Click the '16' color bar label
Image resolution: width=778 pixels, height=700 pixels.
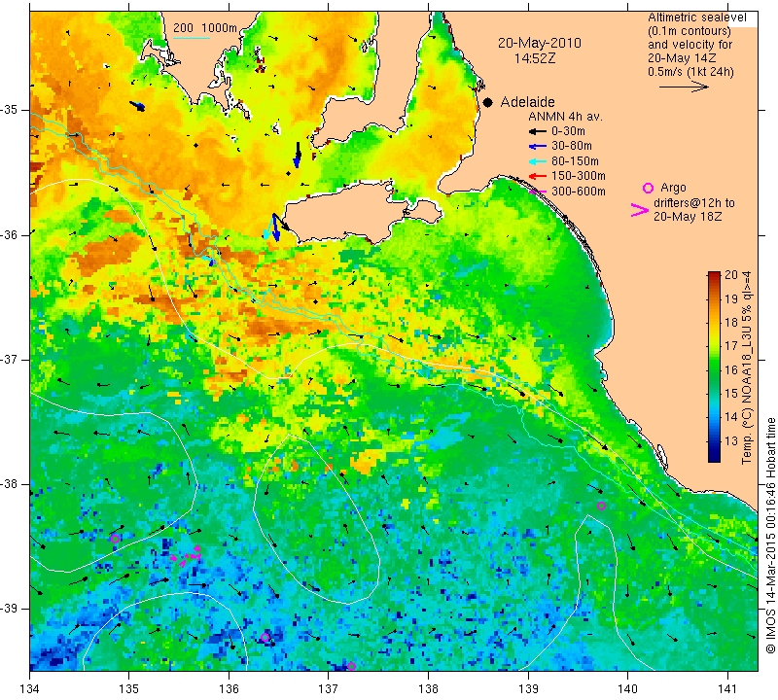731,369
